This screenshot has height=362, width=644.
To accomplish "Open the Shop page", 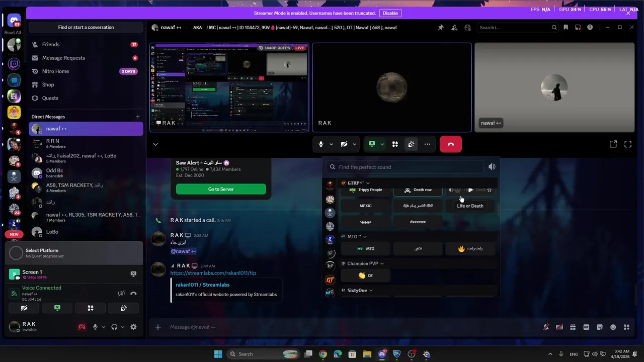I will [x=86, y=84].
